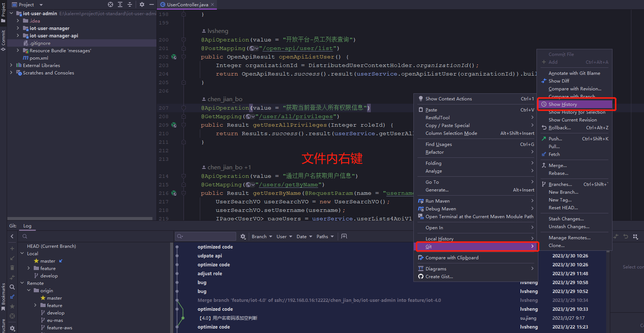The width and height of the screenshot is (644, 333).
Task: Click the /open-api/user/list URL link
Action: [298, 49]
